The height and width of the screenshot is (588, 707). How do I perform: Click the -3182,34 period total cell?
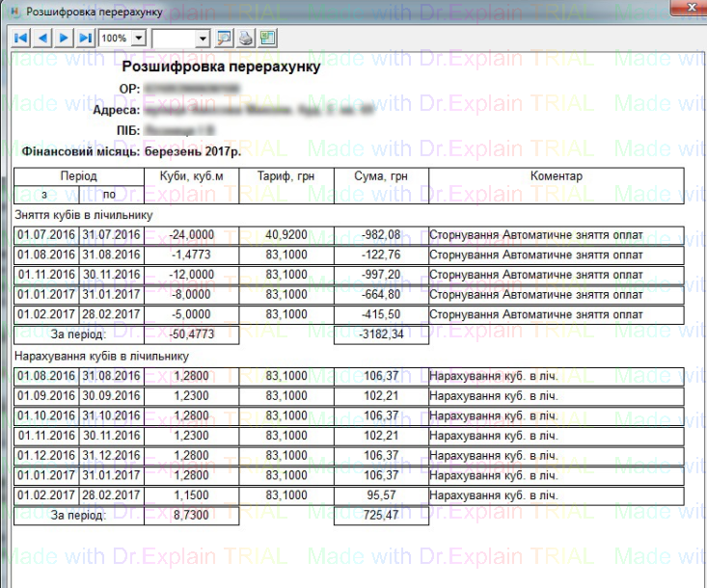click(380, 335)
